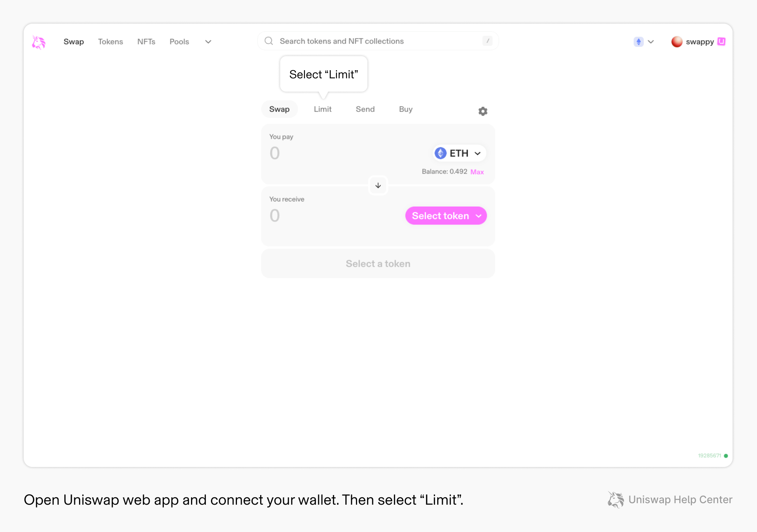Screen dimensions: 757x532
Task: Open the network selector chevron
Action: (651, 42)
